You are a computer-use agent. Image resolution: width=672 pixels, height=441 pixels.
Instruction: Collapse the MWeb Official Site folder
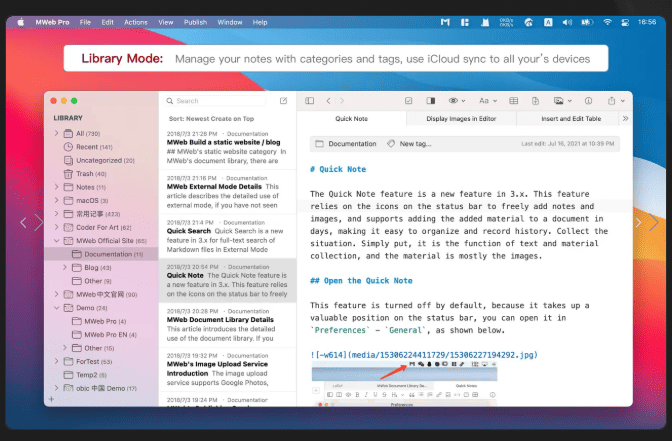point(56,240)
